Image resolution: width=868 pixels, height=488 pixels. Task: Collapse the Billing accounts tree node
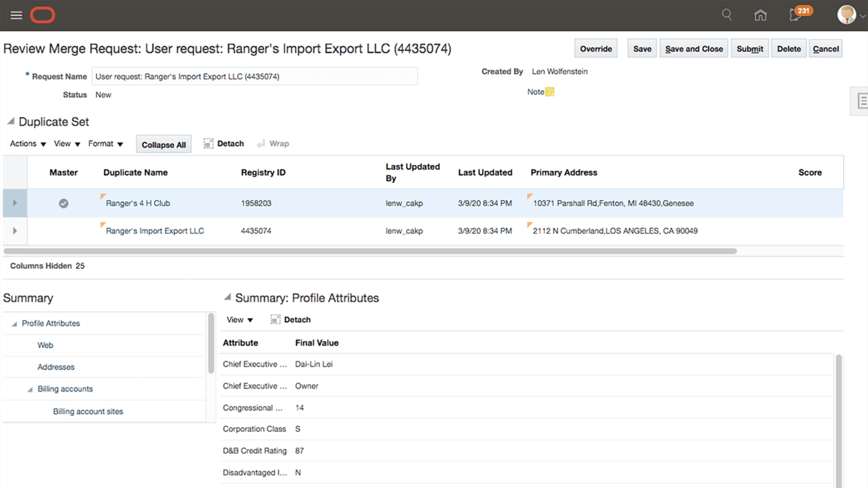(x=30, y=389)
